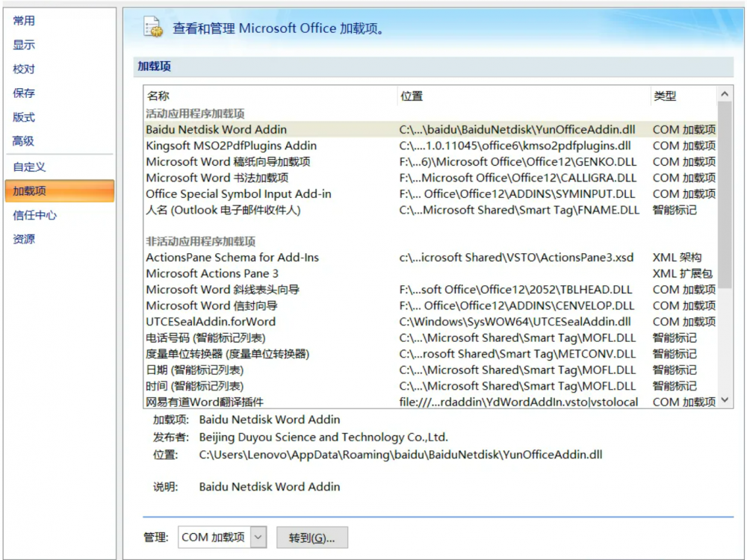Select the highlighted 加载项 category
This screenshot has width=747, height=560.
[x=60, y=191]
